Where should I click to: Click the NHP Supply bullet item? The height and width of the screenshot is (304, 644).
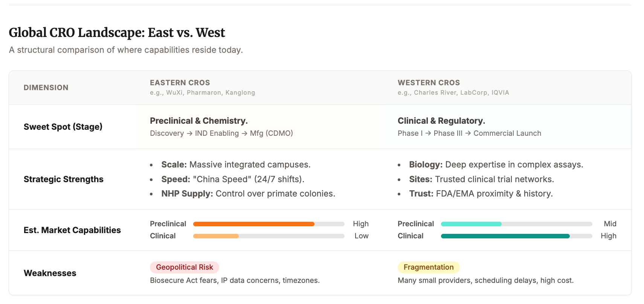pos(248,193)
